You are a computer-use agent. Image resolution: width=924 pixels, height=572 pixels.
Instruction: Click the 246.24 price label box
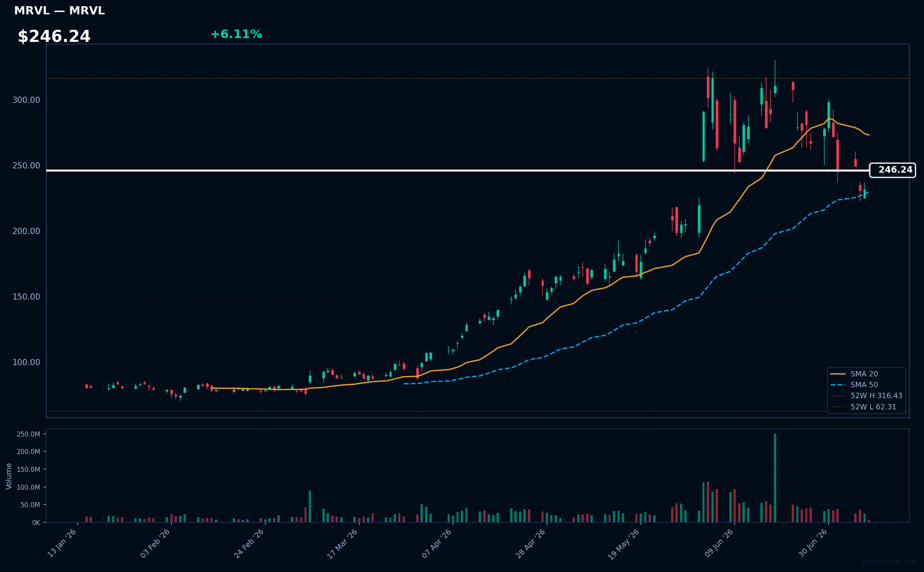pos(893,170)
